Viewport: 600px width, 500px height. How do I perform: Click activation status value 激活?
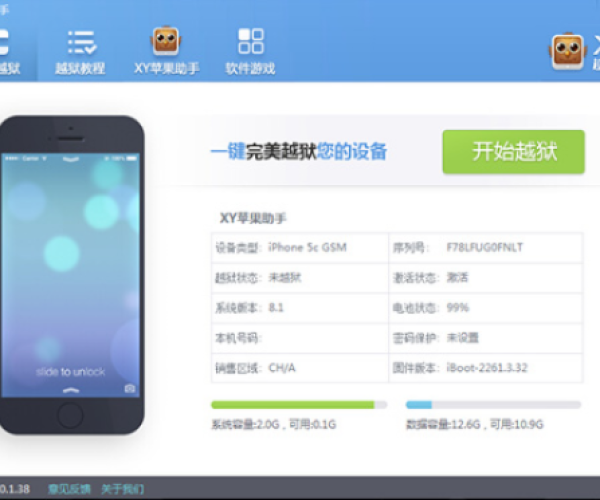[x=457, y=277]
